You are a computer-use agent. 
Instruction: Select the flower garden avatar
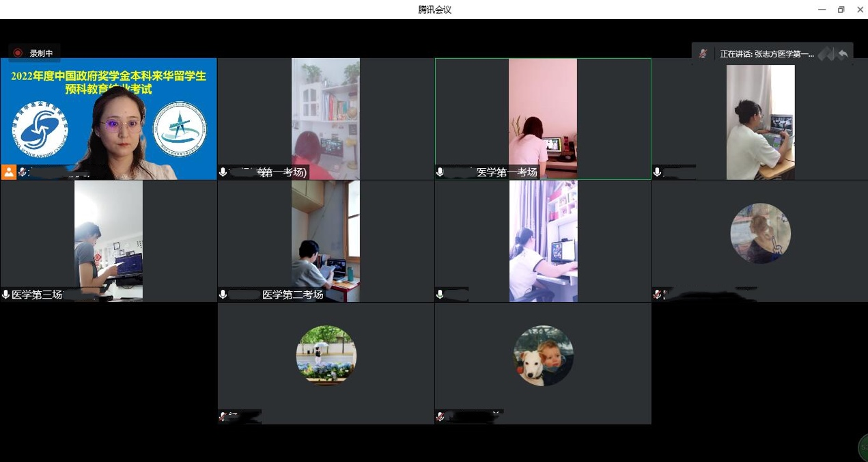click(326, 355)
